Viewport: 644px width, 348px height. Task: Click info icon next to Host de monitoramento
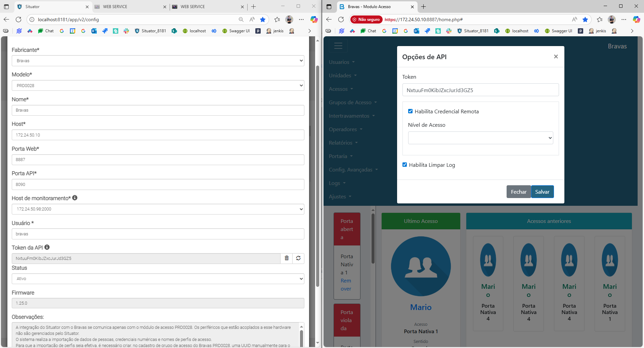[75, 198]
